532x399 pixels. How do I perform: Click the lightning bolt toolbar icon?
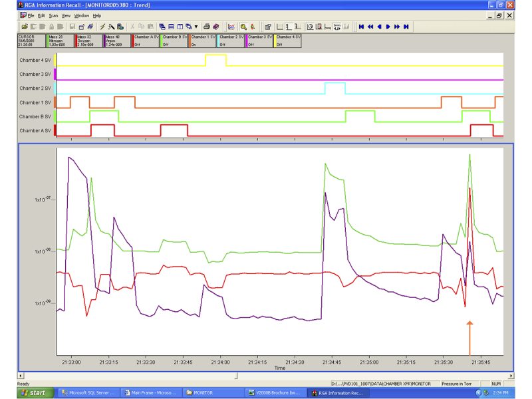click(102, 27)
